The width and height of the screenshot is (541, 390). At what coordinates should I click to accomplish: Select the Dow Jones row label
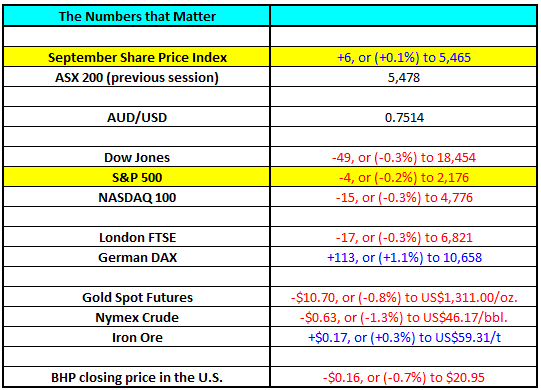tap(137, 157)
